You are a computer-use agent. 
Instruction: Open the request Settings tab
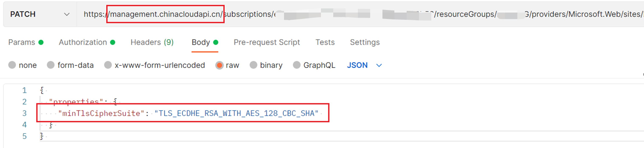tap(364, 42)
